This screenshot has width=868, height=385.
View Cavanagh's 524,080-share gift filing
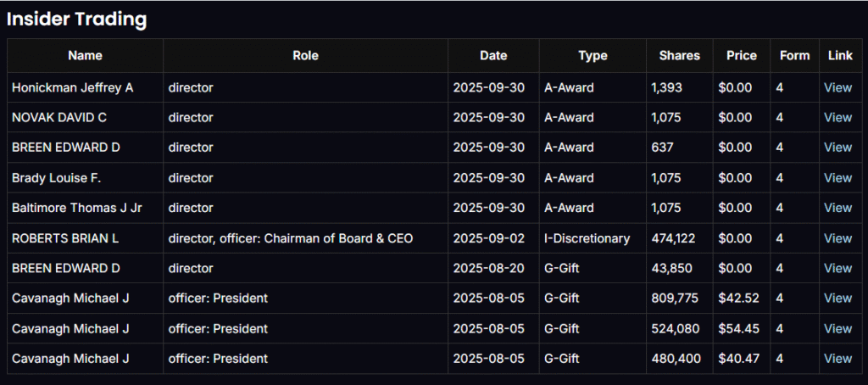click(837, 328)
